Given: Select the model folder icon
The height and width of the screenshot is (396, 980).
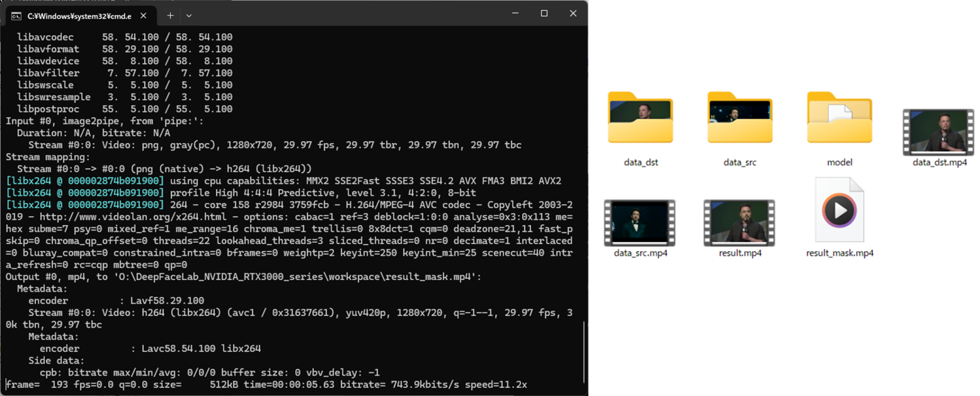Looking at the screenshot, I should 839,118.
